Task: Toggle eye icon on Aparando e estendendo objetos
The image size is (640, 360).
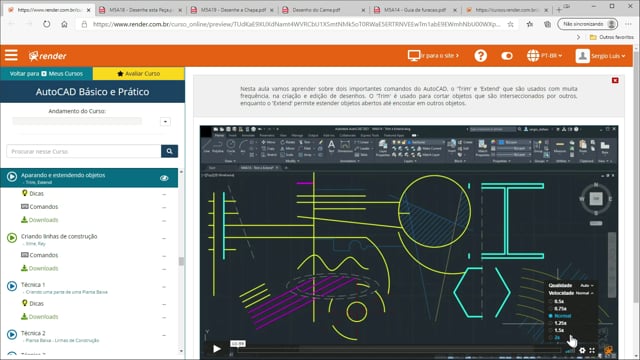Action: (x=164, y=178)
